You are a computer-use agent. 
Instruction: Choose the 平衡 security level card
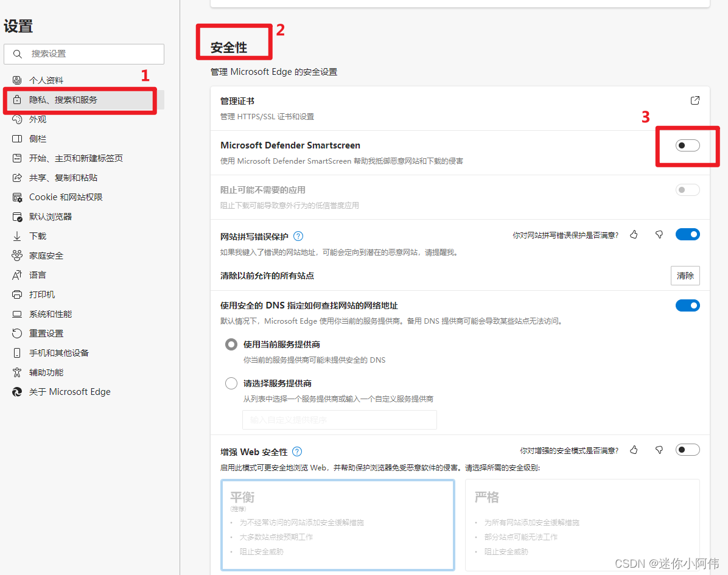pyautogui.click(x=338, y=525)
